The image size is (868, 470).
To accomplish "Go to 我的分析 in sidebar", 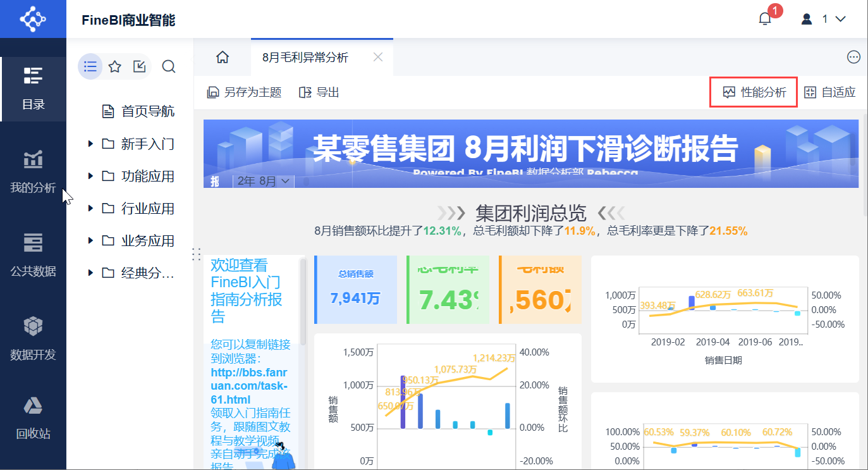I will tap(33, 171).
